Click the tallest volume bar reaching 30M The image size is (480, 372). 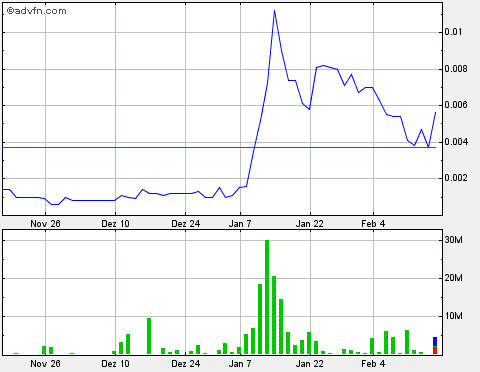tap(267, 297)
